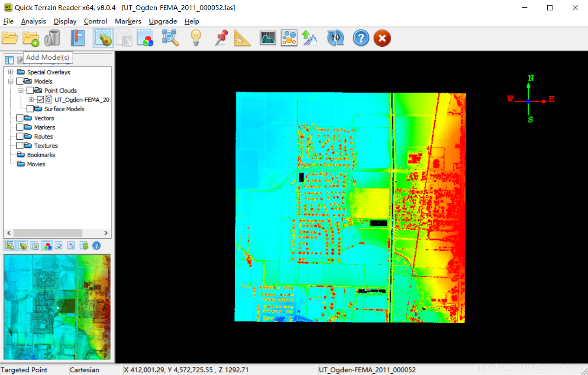The image size is (588, 375).
Task: Click the green arrow mountain elevation icon
Action: click(310, 38)
